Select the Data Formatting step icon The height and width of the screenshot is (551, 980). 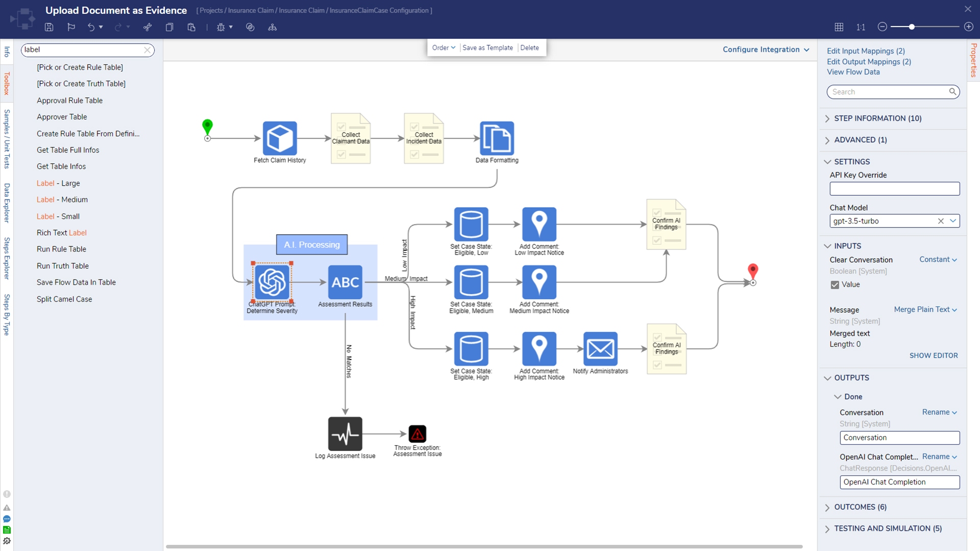point(497,138)
